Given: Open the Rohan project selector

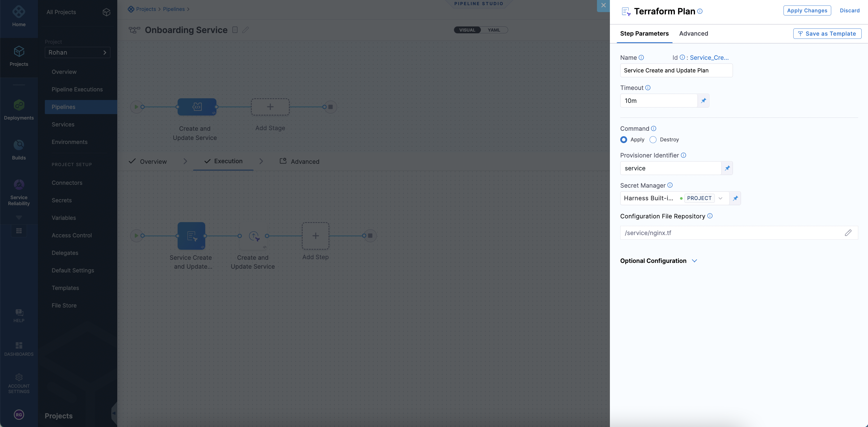Looking at the screenshot, I should (78, 52).
